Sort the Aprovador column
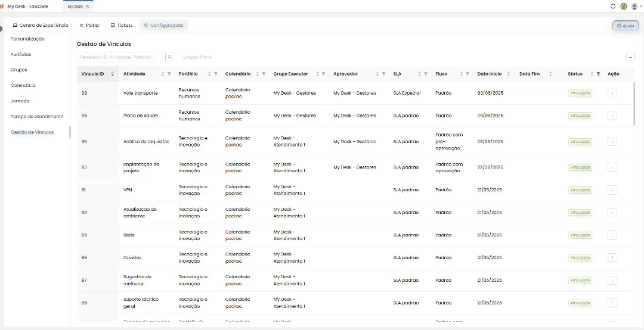 pos(377,74)
